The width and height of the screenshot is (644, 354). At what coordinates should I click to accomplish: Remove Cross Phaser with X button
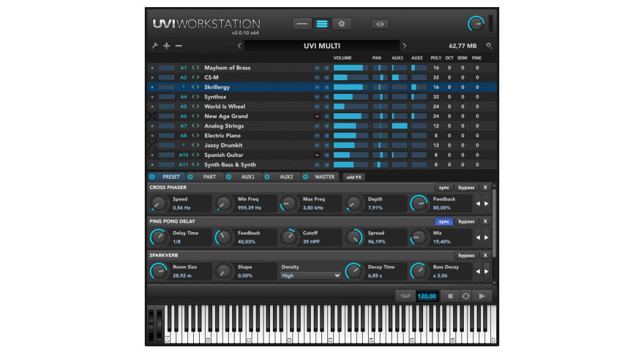tap(485, 188)
